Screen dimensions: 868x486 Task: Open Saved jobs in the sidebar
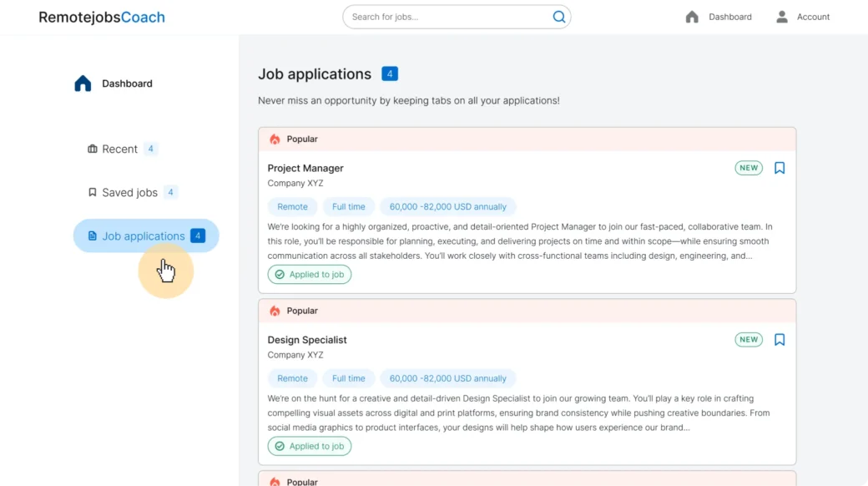(x=129, y=192)
